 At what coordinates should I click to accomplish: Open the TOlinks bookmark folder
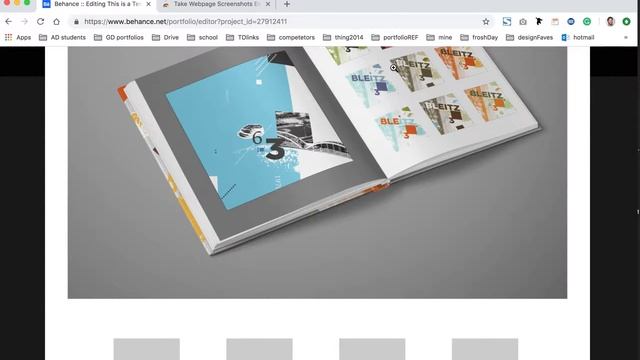point(242,38)
